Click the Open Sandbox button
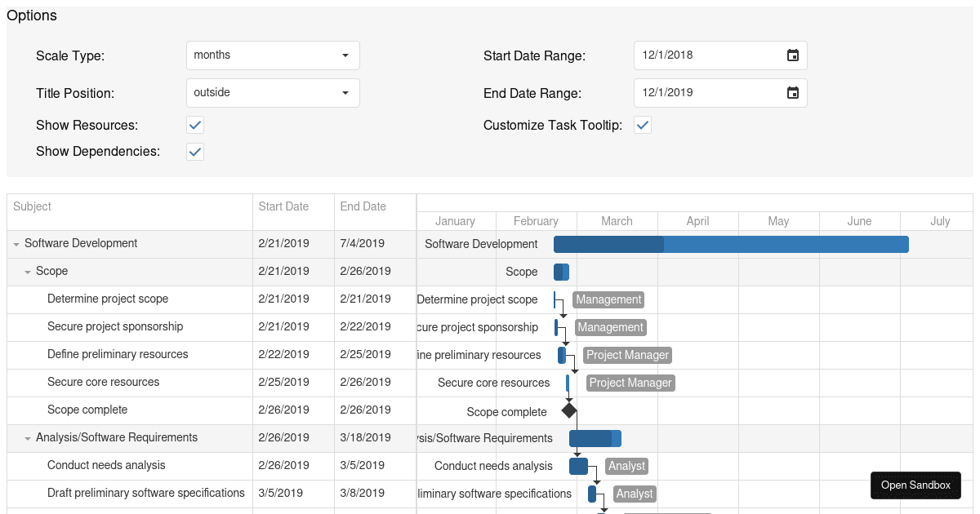The image size is (980, 514). 915,485
